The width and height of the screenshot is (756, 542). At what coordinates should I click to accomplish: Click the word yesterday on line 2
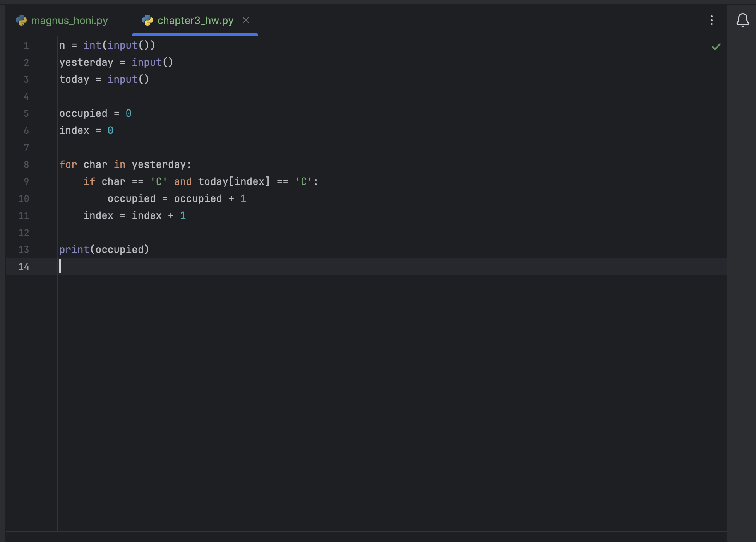(86, 63)
